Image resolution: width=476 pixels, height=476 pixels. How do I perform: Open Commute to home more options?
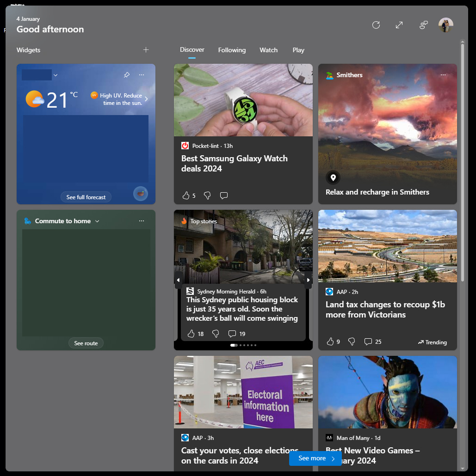[x=142, y=221]
